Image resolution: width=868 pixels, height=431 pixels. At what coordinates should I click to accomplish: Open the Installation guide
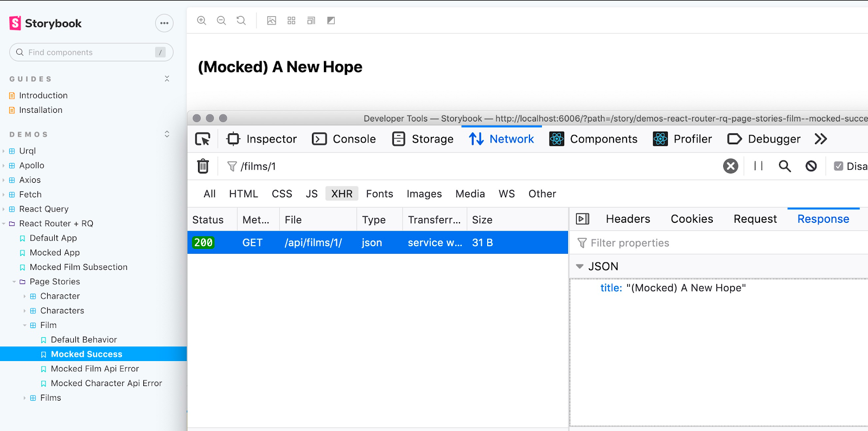pyautogui.click(x=41, y=110)
